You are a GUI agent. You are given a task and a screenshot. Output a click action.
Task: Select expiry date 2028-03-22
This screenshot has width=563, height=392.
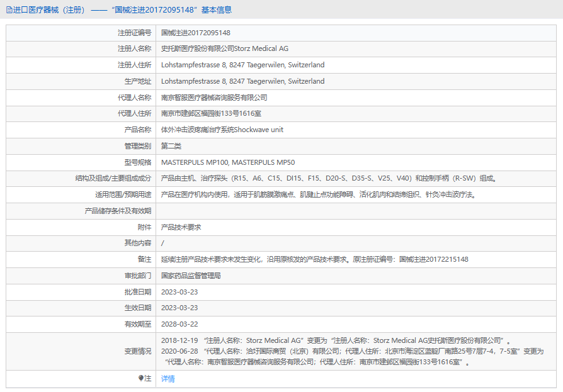coord(179,324)
